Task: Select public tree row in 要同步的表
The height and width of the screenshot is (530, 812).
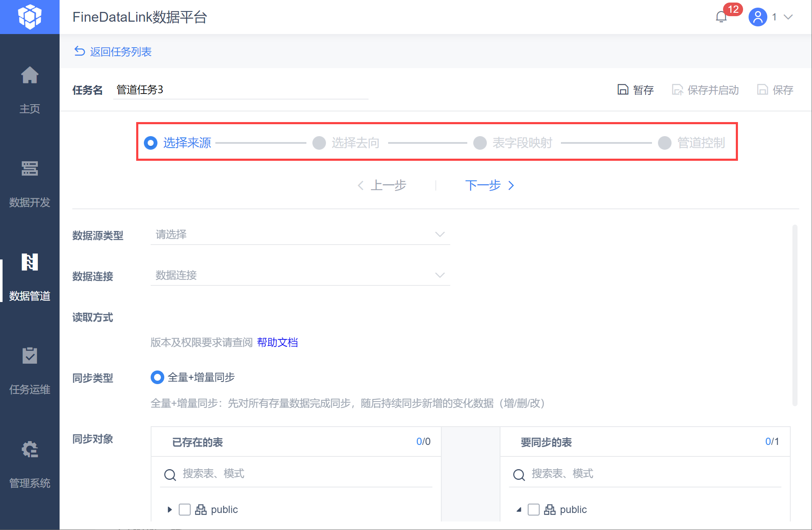Action: (645, 510)
